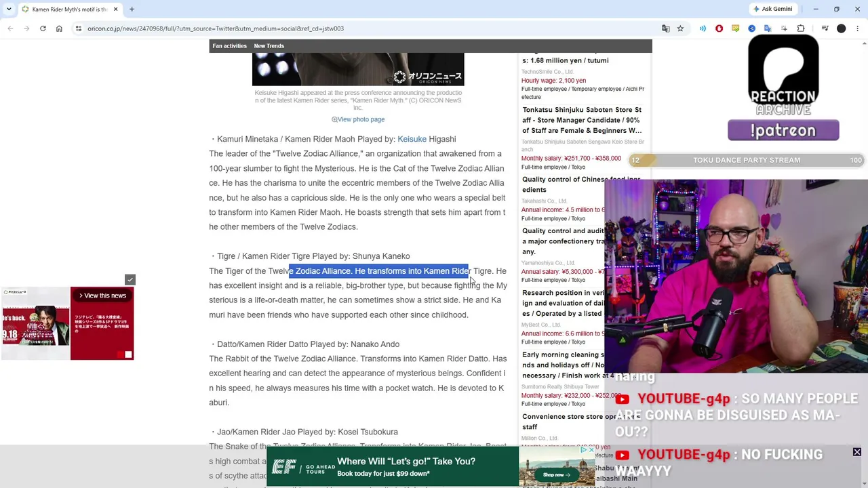The image size is (868, 488).
Task: Open the Tonkatsu Shinjuku Saboten Store job listing
Action: point(582,120)
